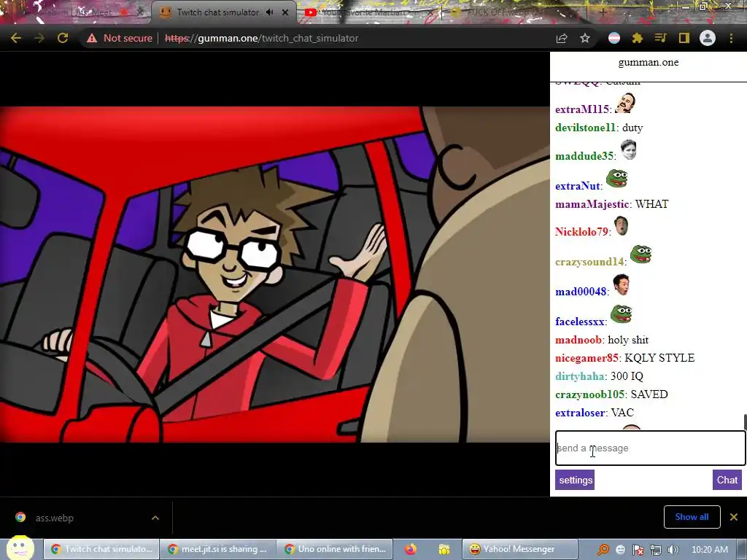Image resolution: width=747 pixels, height=560 pixels.
Task: Click maddude35's face emote
Action: (628, 150)
